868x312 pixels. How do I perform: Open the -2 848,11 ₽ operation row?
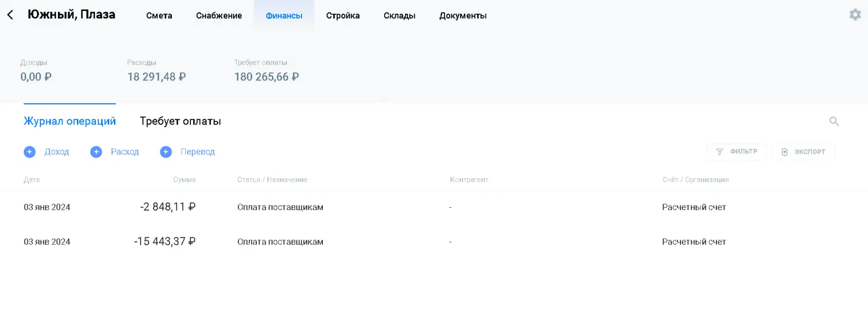167,207
